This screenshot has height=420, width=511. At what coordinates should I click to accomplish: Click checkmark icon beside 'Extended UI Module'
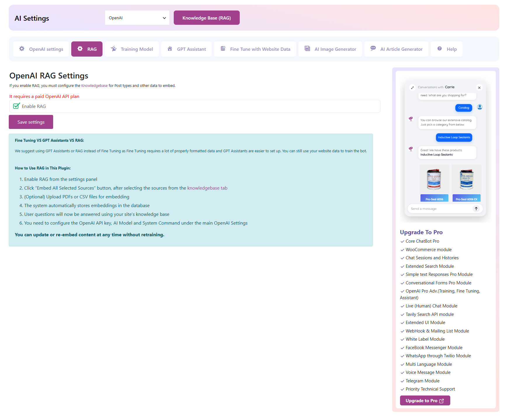coord(402,323)
